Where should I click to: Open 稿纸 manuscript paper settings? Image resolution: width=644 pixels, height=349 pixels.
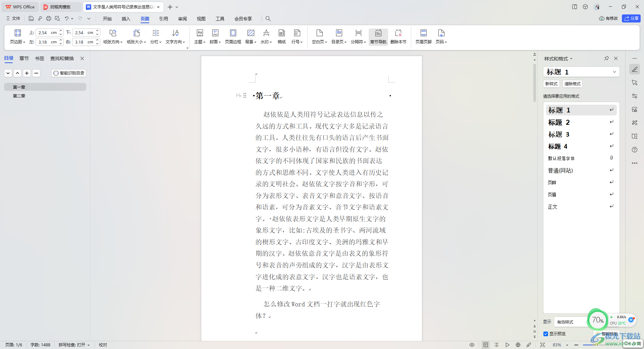click(x=282, y=37)
